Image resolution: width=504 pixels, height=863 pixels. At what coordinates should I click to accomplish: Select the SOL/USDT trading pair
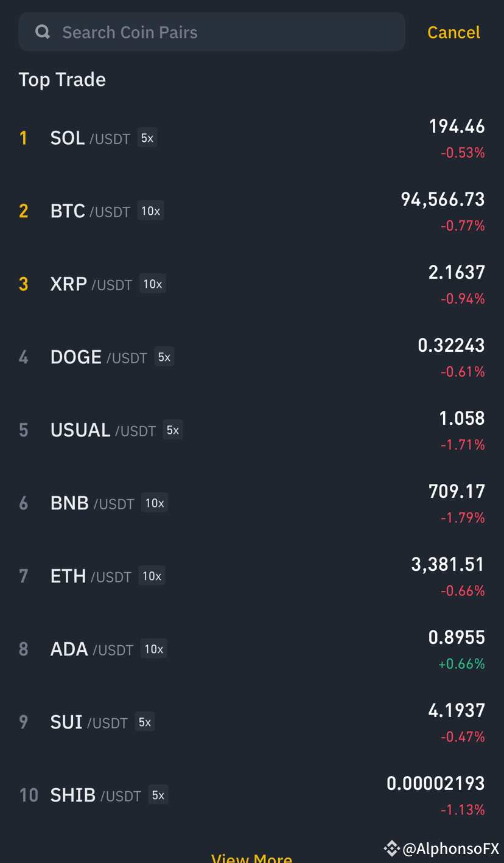pos(252,138)
